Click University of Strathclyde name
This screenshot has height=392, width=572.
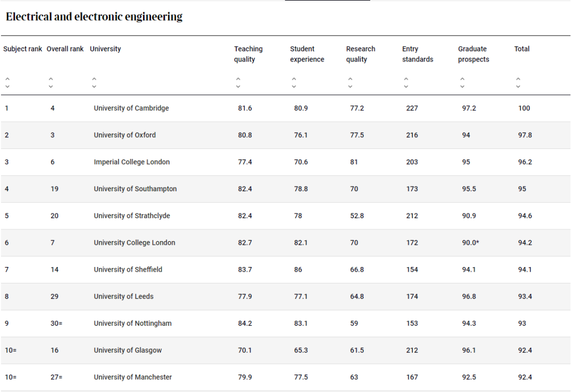(132, 216)
